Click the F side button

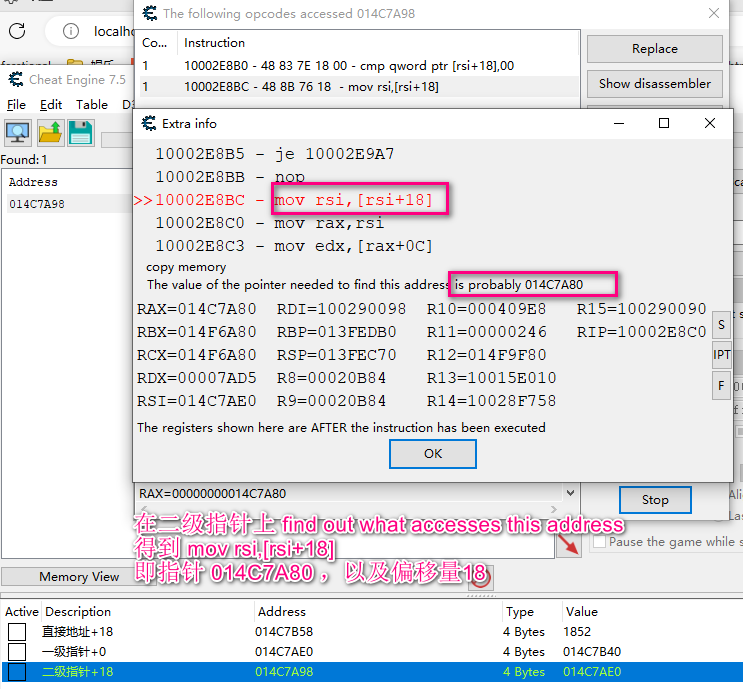coord(721,386)
